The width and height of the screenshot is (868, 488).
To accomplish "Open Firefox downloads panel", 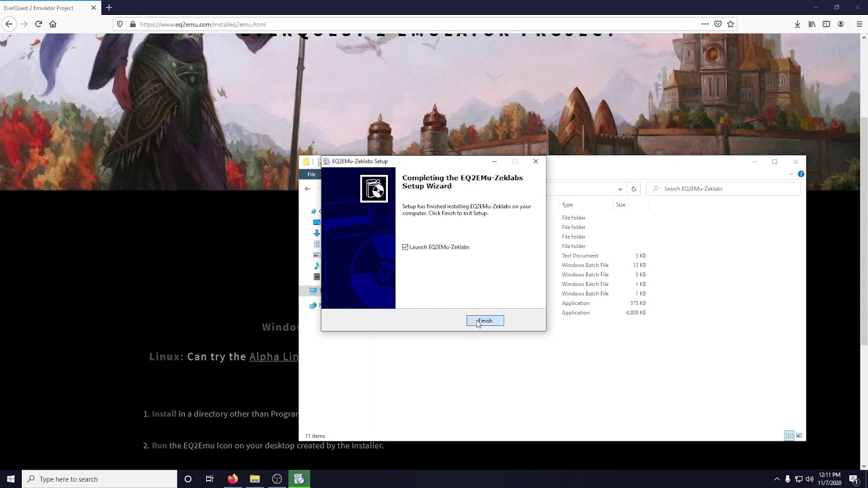I will tap(797, 24).
